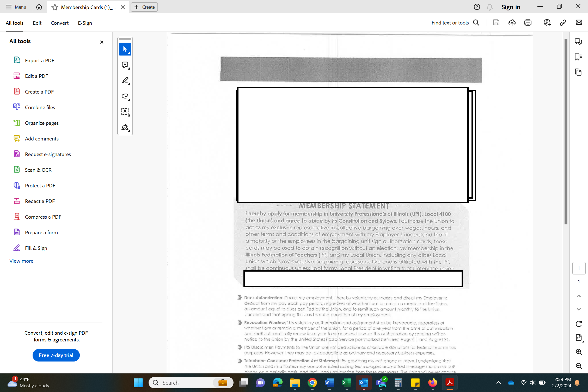Select the draw freeform lasso tool
This screenshot has width=588, height=392.
125,96
